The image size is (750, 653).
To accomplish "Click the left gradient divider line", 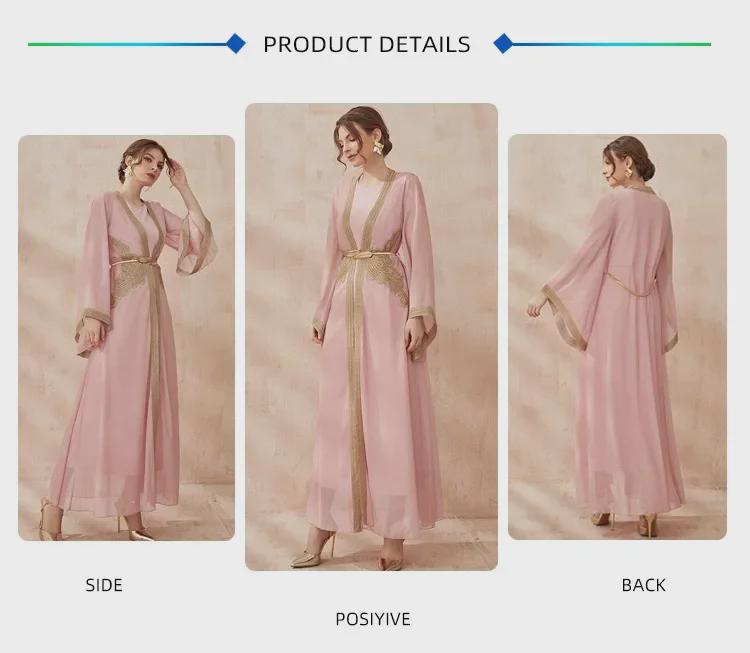I will (x=127, y=44).
